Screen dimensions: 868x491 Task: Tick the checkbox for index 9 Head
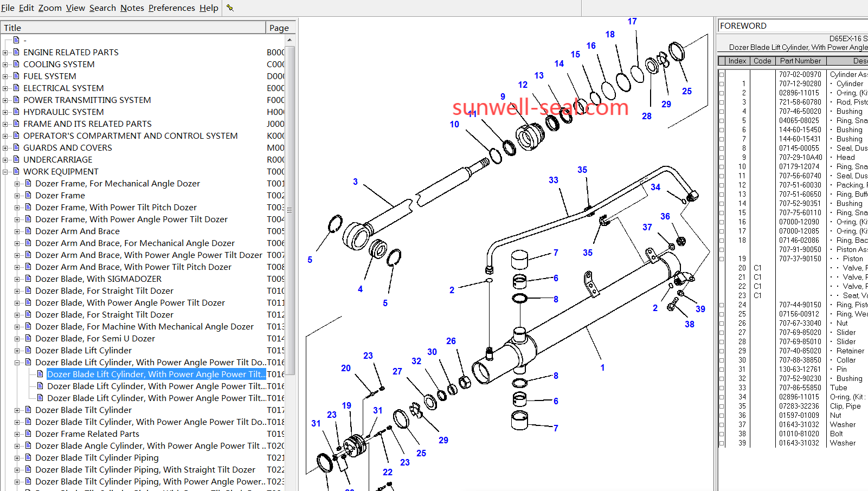click(x=722, y=158)
